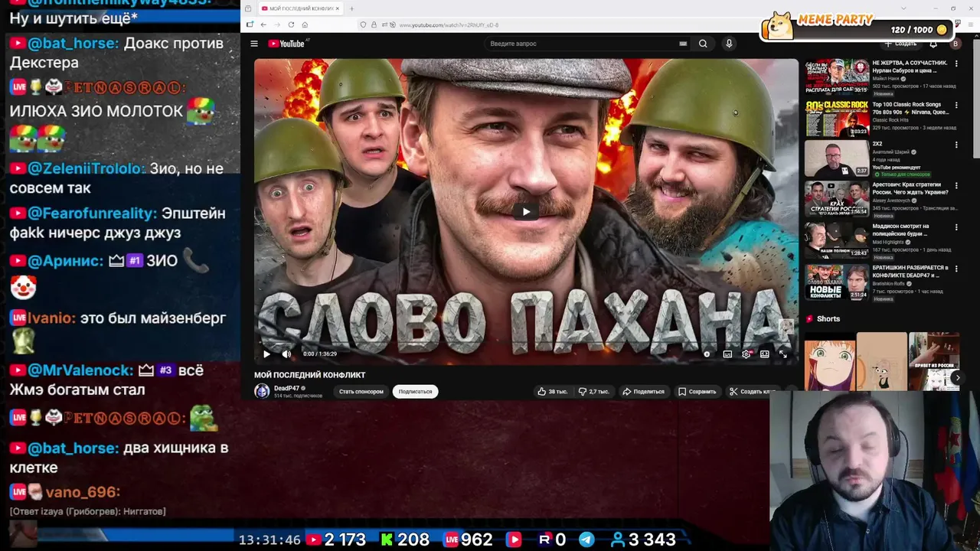Image resolution: width=980 pixels, height=551 pixels.
Task: Click the video player progress bar
Action: click(526, 344)
